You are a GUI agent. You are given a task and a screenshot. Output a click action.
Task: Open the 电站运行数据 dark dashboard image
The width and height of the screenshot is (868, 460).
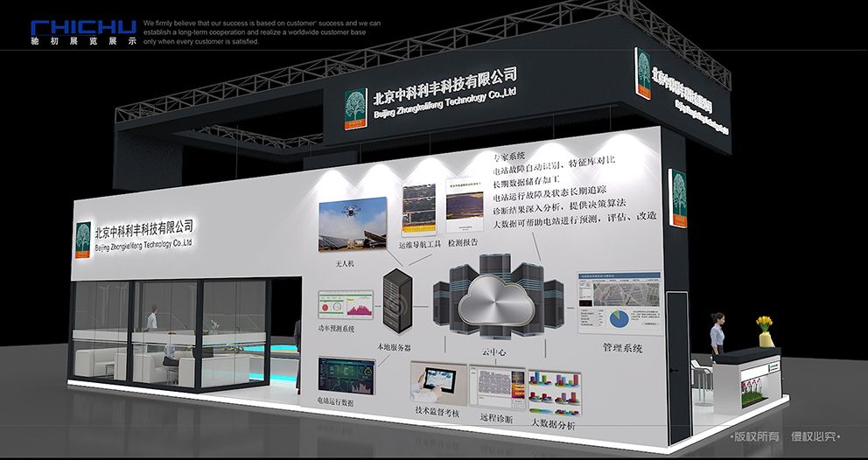346,376
